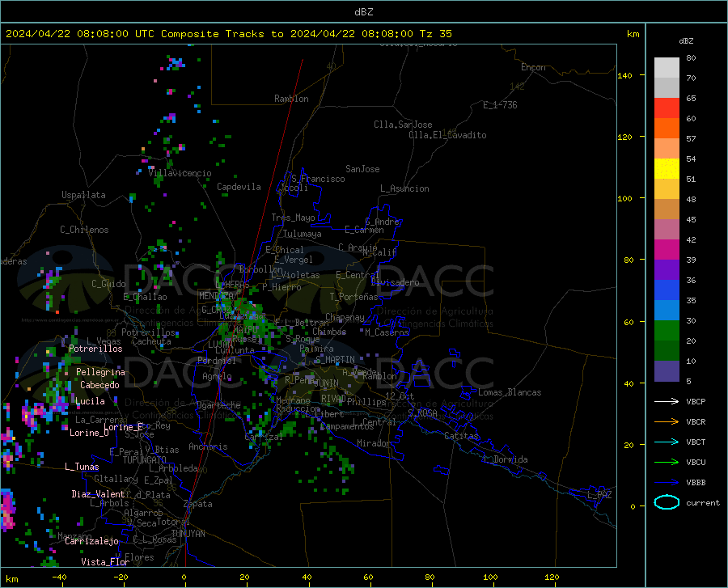Image resolution: width=728 pixels, height=588 pixels.
Task: Click the Potrerillos white label
Action: coord(95,349)
